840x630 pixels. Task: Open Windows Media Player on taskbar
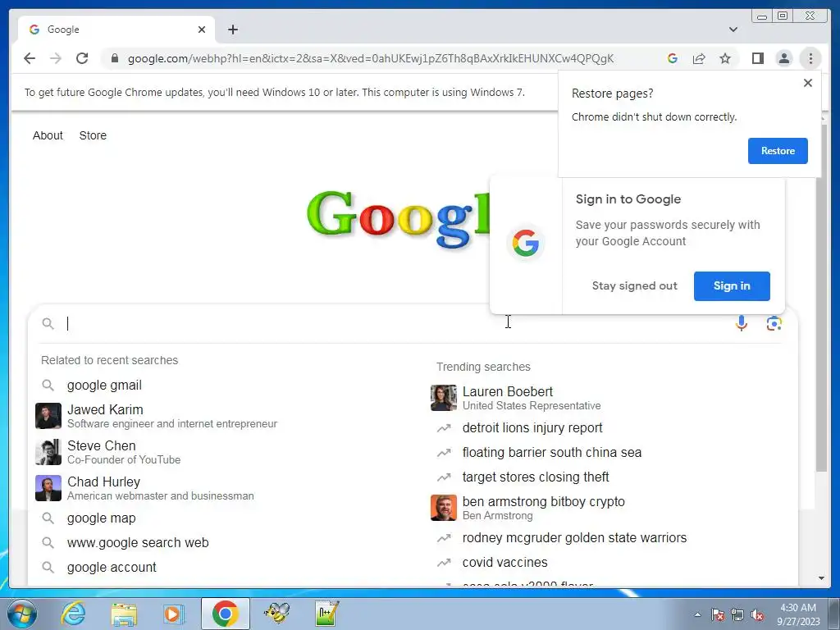coord(173,614)
